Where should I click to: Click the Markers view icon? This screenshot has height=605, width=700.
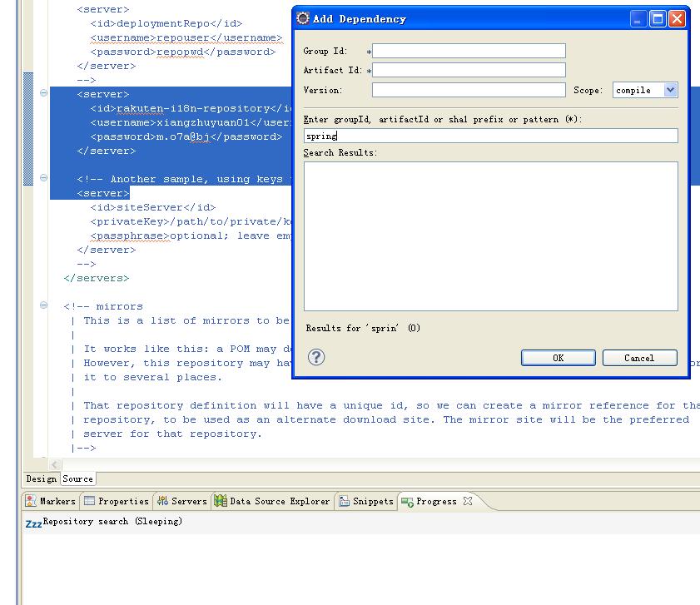[31, 501]
